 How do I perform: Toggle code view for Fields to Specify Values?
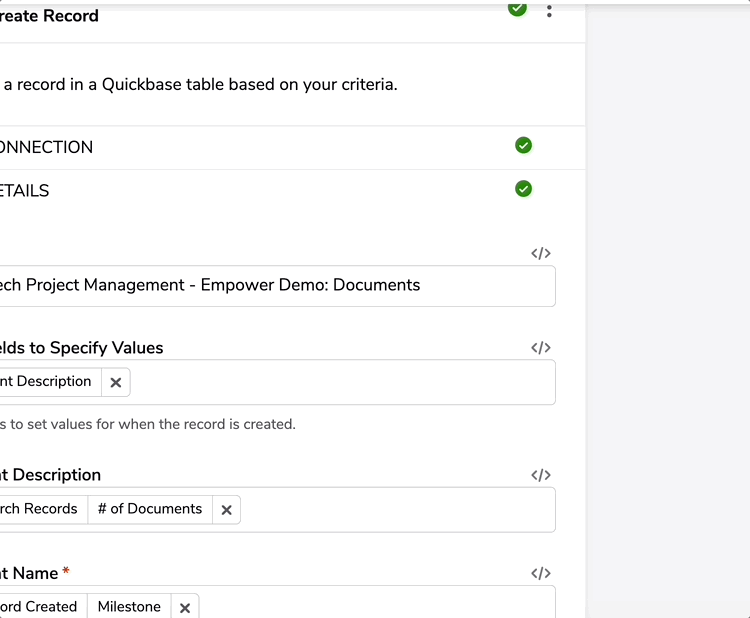coord(541,348)
